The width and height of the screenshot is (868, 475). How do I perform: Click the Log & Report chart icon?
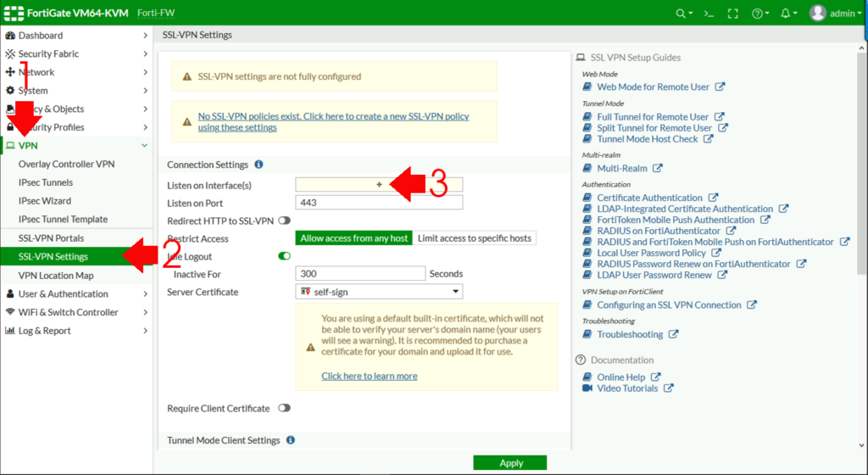click(10, 331)
